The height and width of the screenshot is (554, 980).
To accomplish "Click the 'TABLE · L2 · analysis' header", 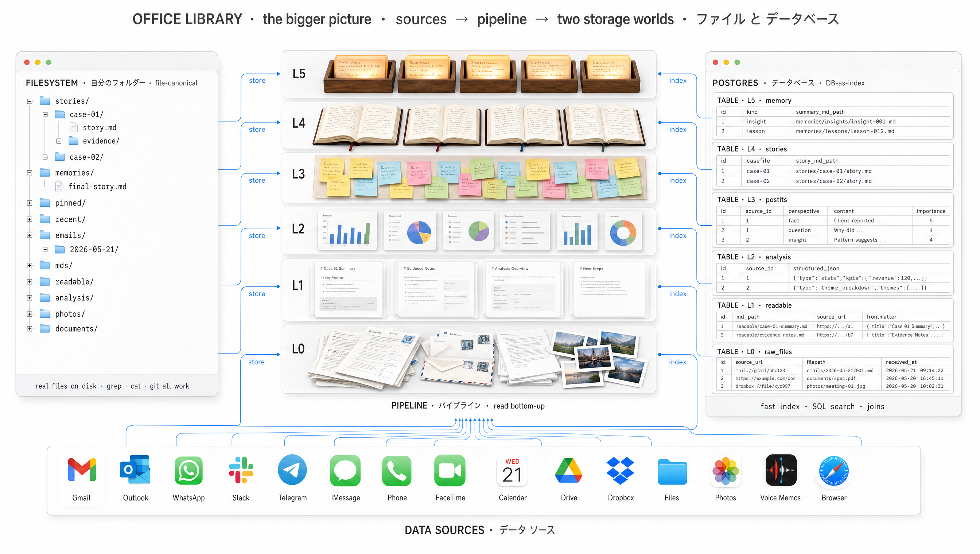I will (754, 257).
